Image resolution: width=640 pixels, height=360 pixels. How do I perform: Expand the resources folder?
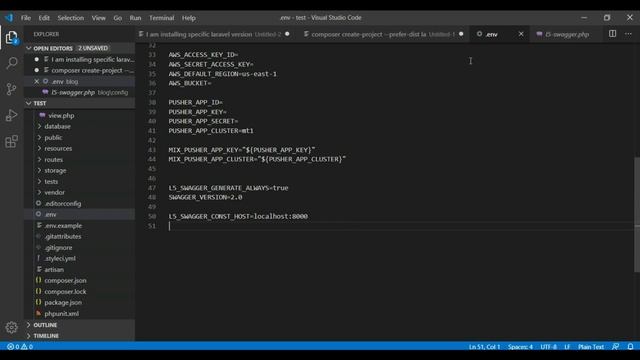coord(58,149)
